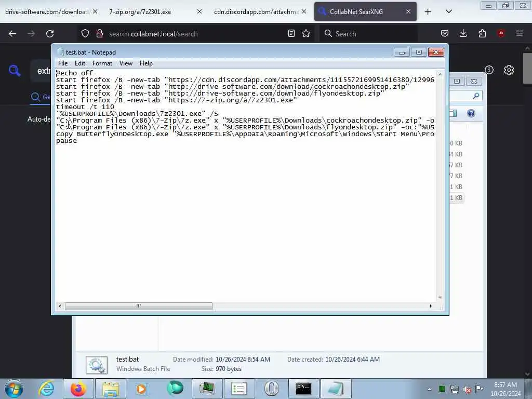Image resolution: width=532 pixels, height=399 pixels.
Task: Switch to the drive-software.com download tab
Action: 47,12
